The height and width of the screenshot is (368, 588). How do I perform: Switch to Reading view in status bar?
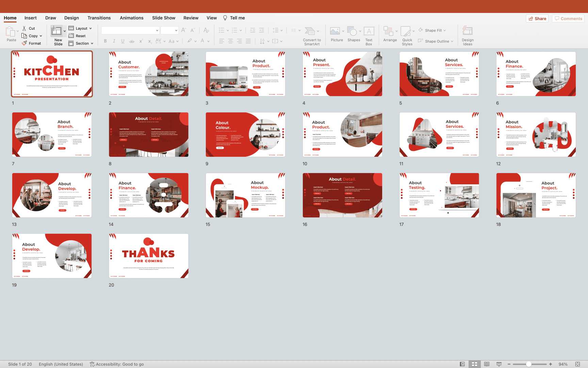coord(487,364)
